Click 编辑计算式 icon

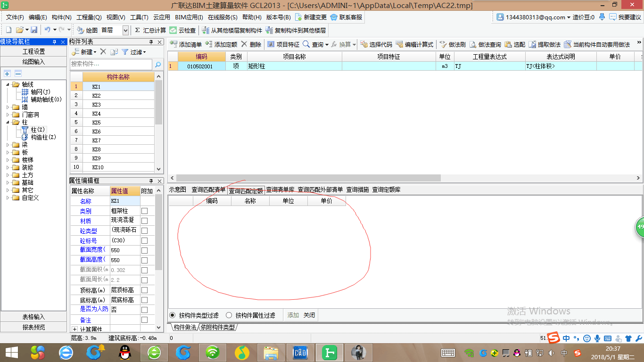pyautogui.click(x=399, y=44)
